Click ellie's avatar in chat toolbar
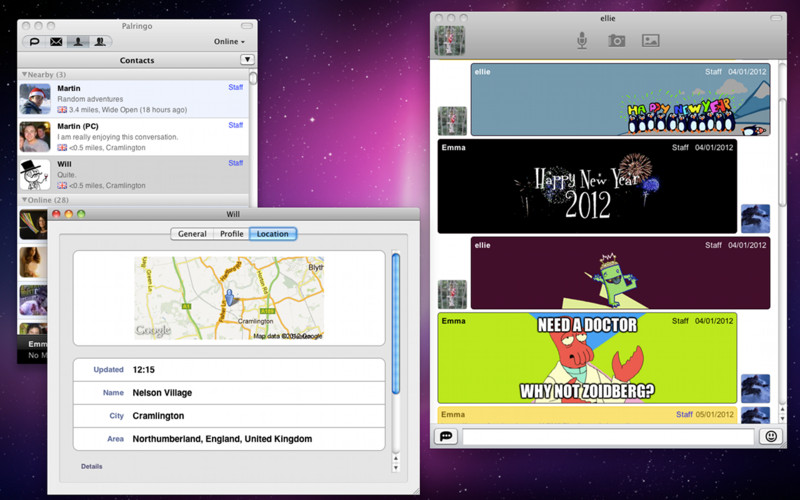800x500 pixels. 449,40
